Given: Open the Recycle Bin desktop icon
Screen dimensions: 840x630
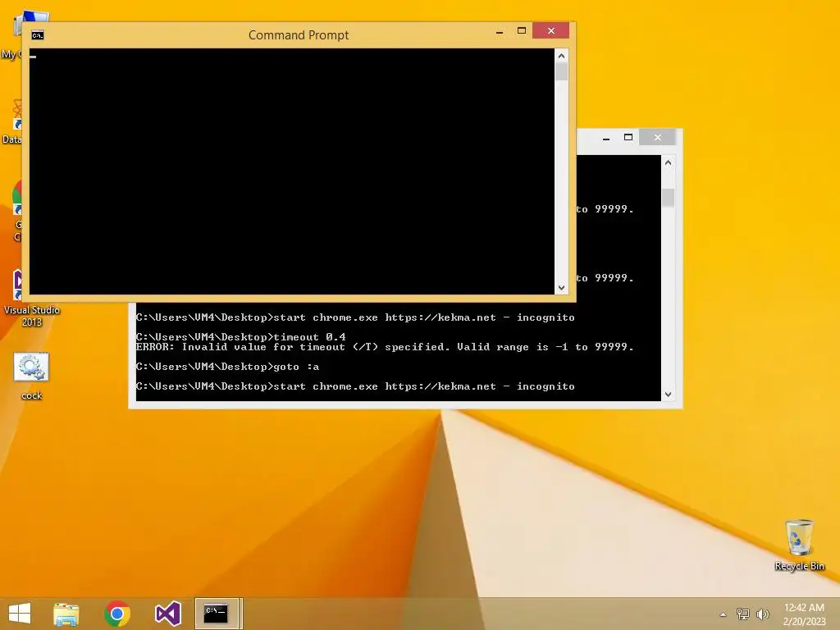Looking at the screenshot, I should click(799, 546).
